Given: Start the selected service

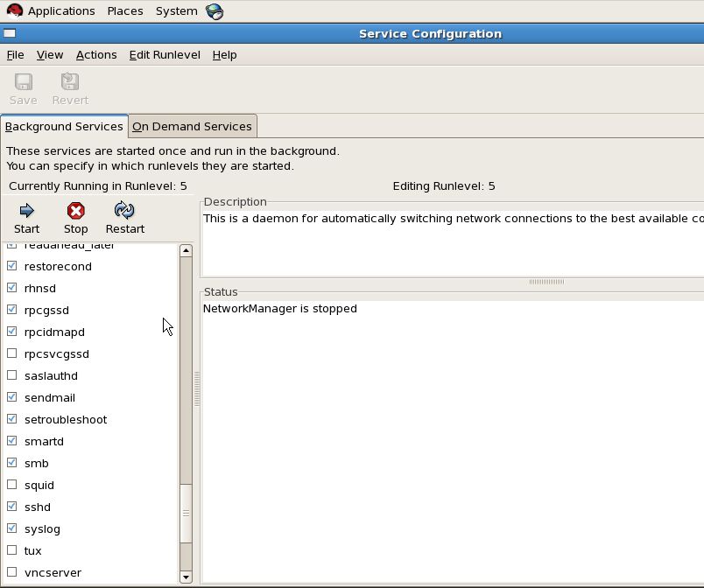Looking at the screenshot, I should click(26, 219).
